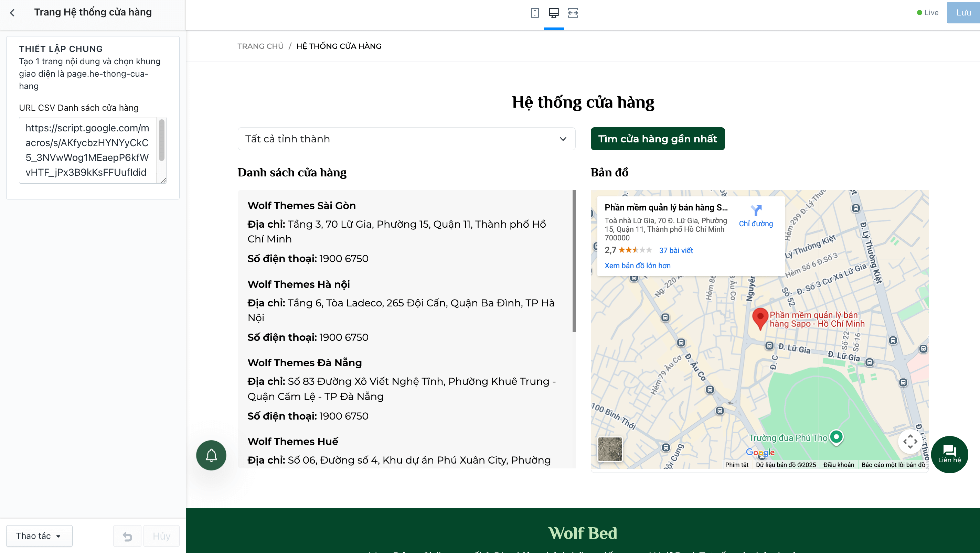Switch to desktop preview icon
The image size is (980, 553).
point(554,13)
